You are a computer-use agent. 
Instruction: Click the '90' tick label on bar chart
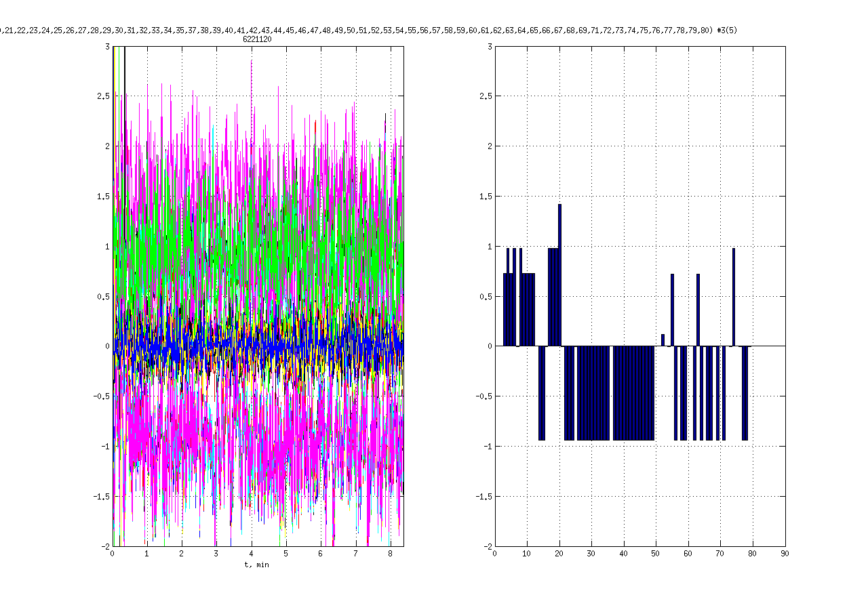tap(785, 554)
